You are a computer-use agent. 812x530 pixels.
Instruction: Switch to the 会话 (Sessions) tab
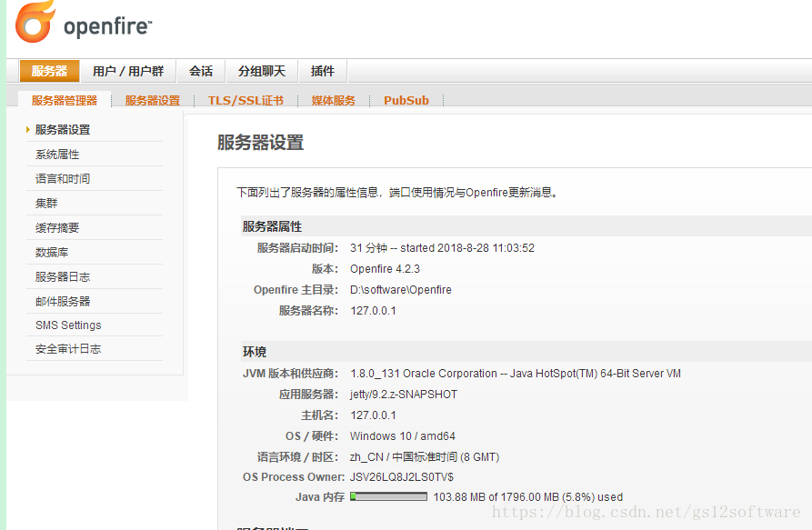point(200,70)
